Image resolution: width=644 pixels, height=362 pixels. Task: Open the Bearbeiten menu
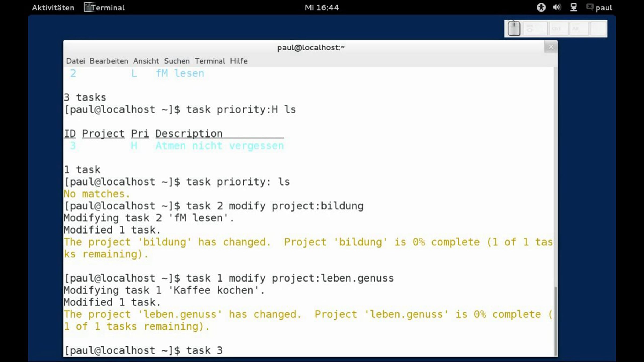point(109,61)
